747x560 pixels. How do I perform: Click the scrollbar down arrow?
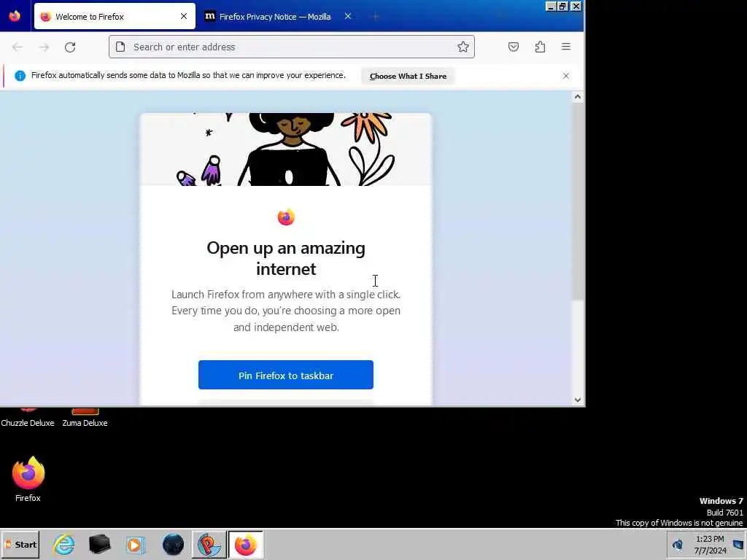click(x=578, y=400)
